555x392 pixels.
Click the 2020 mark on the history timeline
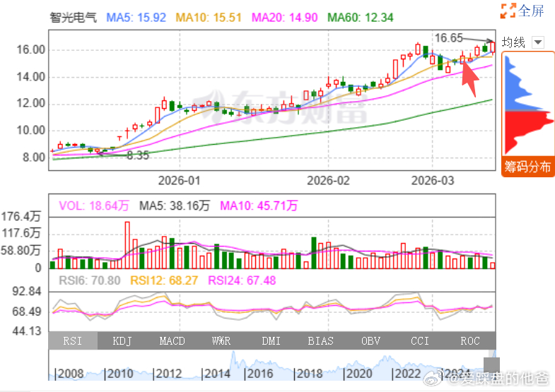pos(358,374)
